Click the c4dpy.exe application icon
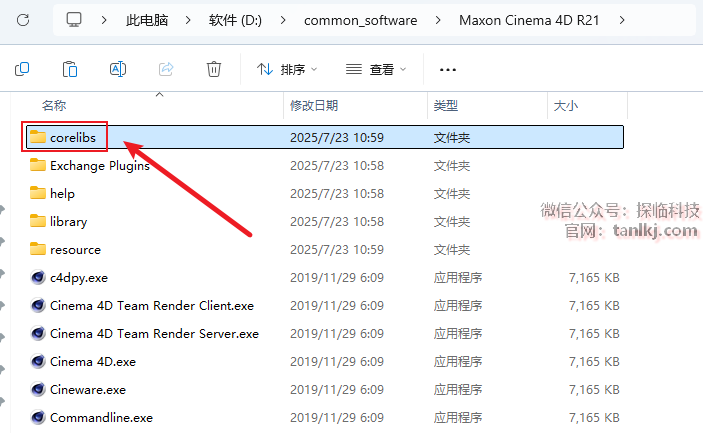Viewport: 703px width, 433px height. (38, 277)
